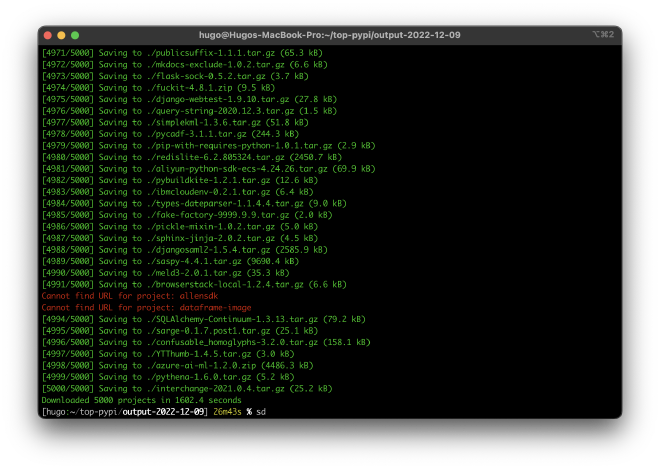Click the meld3-2.0.1.tar.gz line
This screenshot has width=660, height=469.
point(165,273)
